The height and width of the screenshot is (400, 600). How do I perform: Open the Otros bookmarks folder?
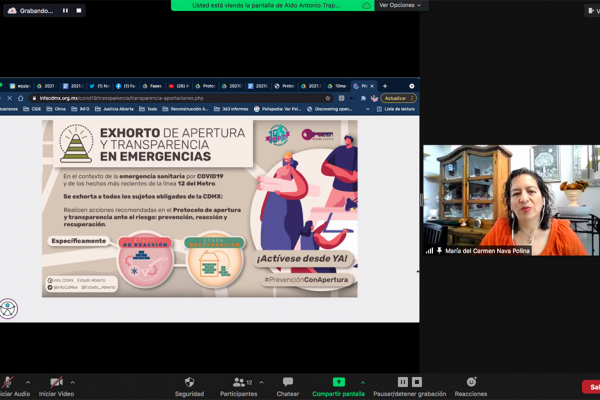56,109
